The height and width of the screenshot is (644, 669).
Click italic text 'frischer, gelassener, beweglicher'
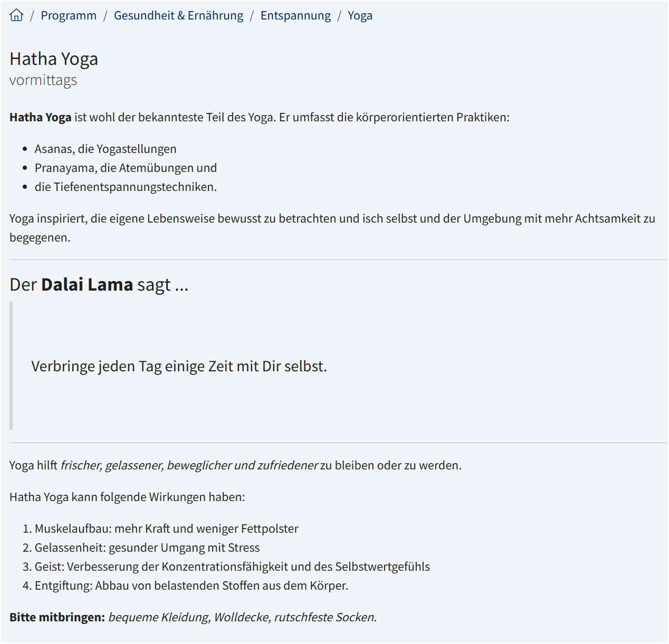pyautogui.click(x=189, y=465)
